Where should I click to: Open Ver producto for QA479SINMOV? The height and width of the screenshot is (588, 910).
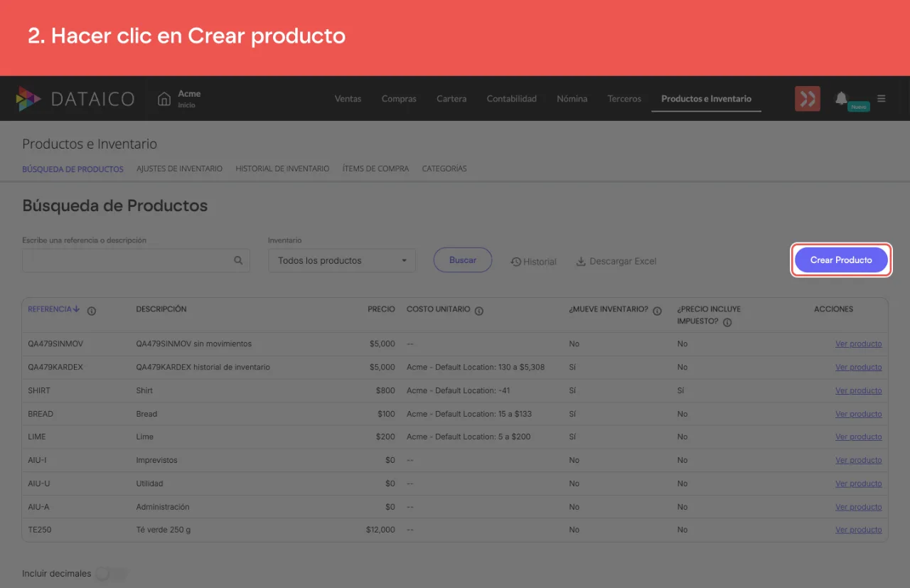[858, 344]
